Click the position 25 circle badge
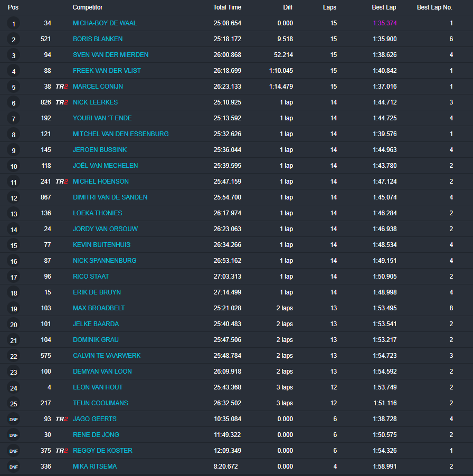The image size is (473, 476). point(14,404)
